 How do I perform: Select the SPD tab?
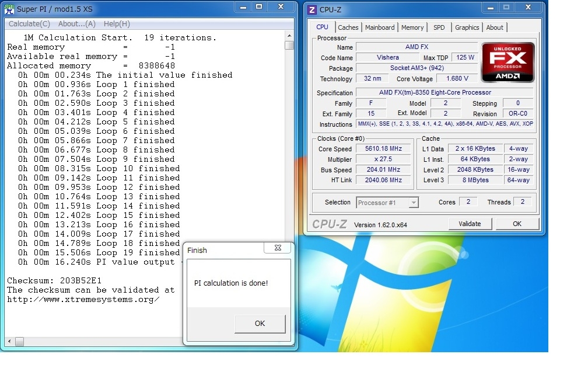tap(439, 27)
